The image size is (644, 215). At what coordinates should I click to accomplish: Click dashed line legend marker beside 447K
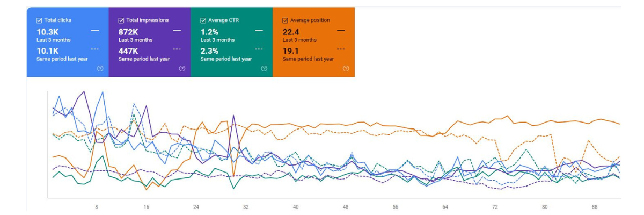pyautogui.click(x=177, y=49)
